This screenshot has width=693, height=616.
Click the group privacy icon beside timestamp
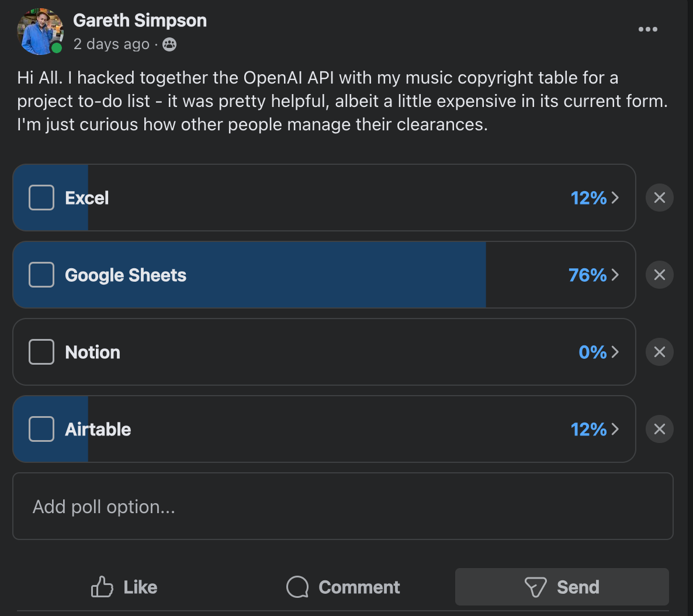(169, 44)
